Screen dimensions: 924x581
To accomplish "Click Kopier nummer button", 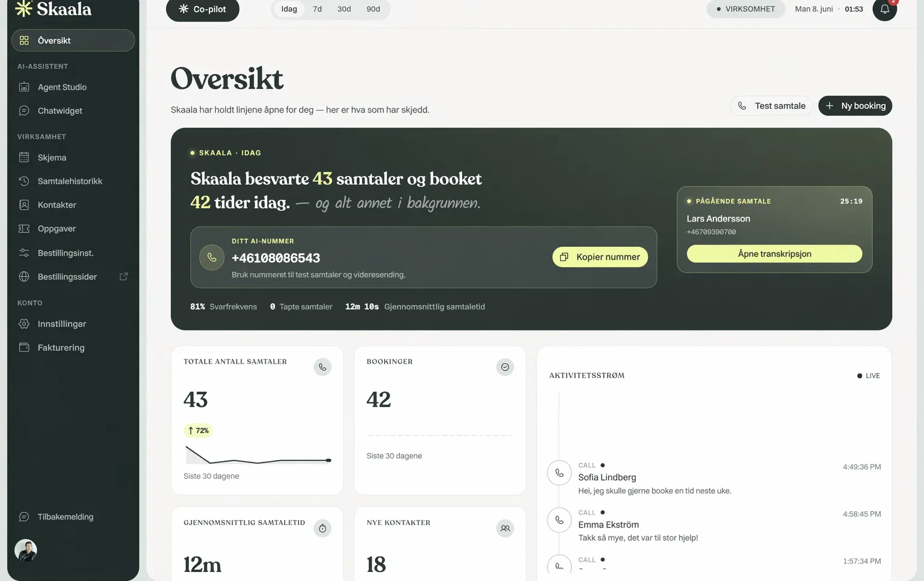I will (600, 257).
